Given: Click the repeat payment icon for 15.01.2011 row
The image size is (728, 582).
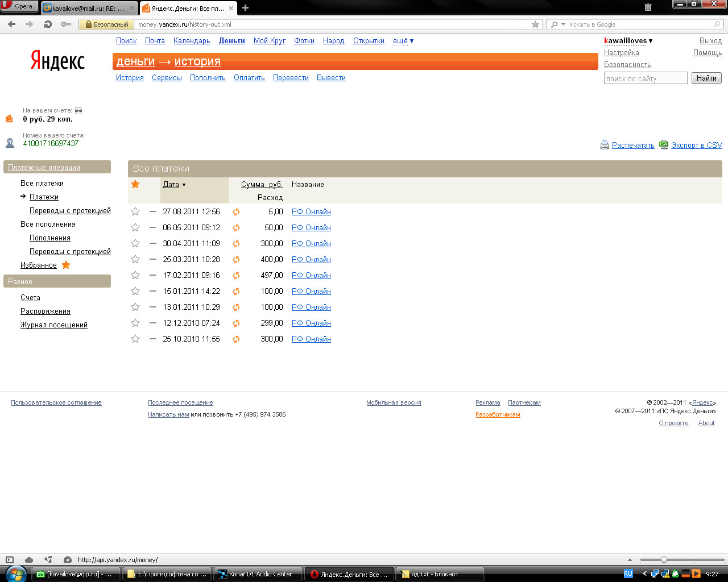Looking at the screenshot, I should pos(236,292).
